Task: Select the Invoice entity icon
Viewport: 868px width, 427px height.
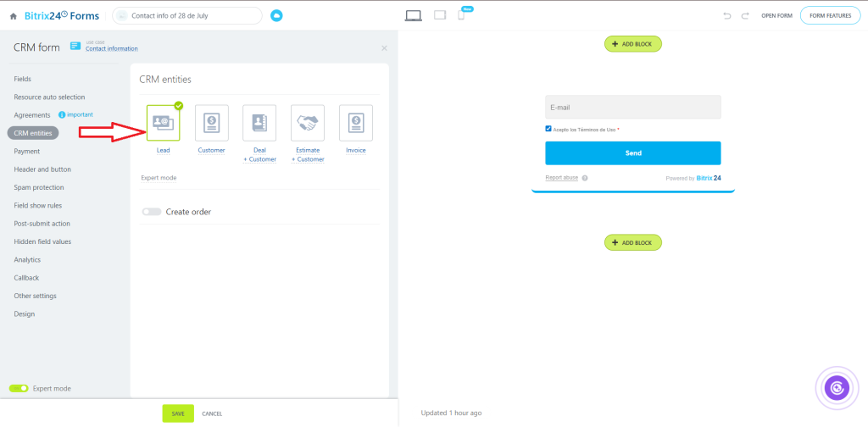Action: (356, 124)
